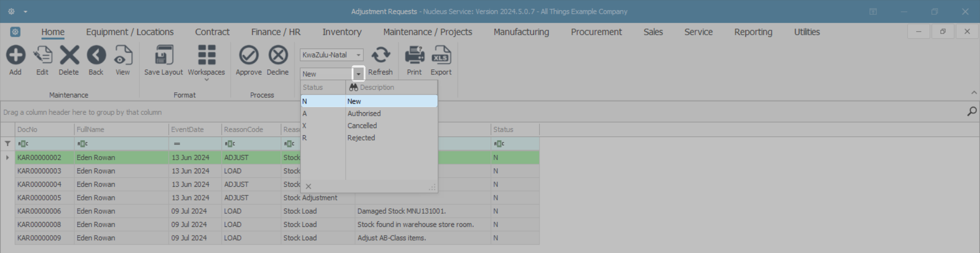
Task: Expand the KwaZulu-Natal site dropdown
Action: click(359, 55)
